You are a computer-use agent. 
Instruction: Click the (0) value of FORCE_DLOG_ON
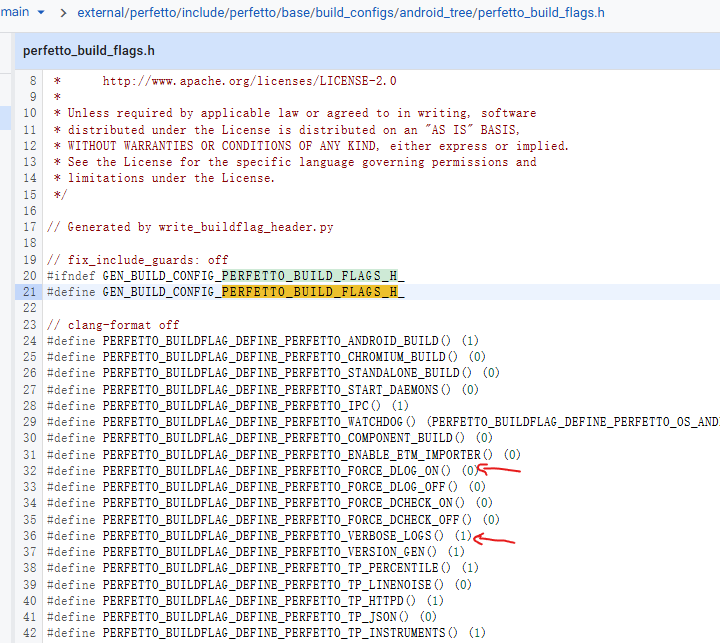pyautogui.click(x=470, y=471)
